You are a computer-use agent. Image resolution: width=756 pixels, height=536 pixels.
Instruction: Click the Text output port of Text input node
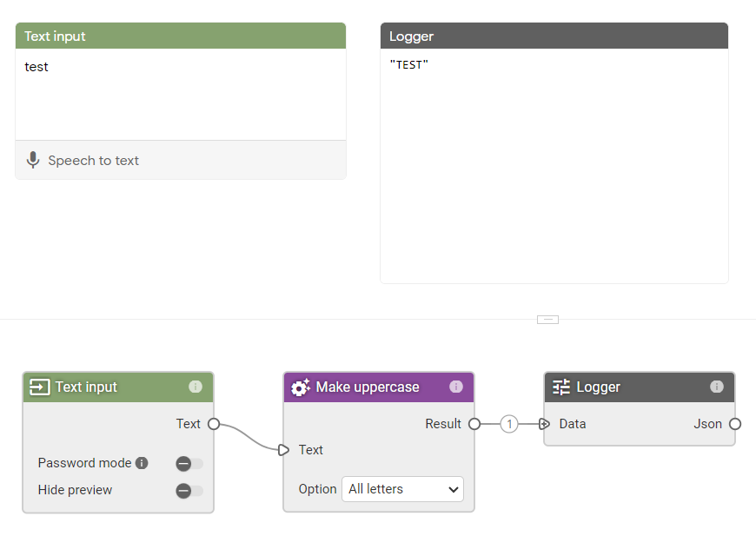pos(214,424)
